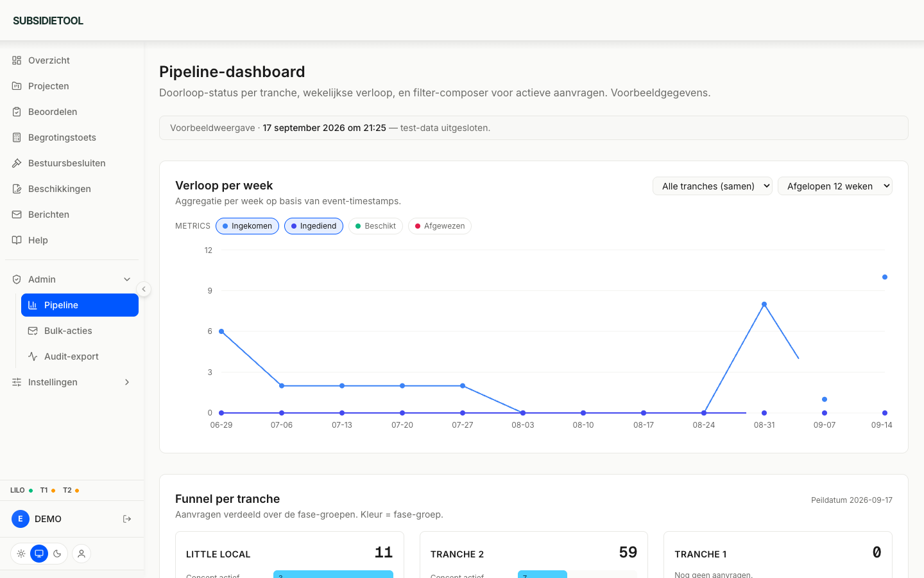Click the Voorbeeldweergave timestamp banner
Image resolution: width=924 pixels, height=578 pixels.
(534, 128)
